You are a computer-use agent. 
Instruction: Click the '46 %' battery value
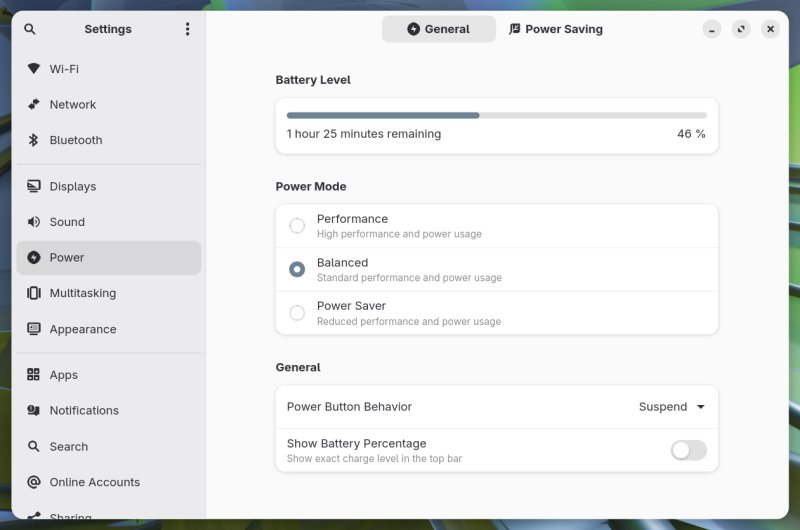pyautogui.click(x=691, y=134)
